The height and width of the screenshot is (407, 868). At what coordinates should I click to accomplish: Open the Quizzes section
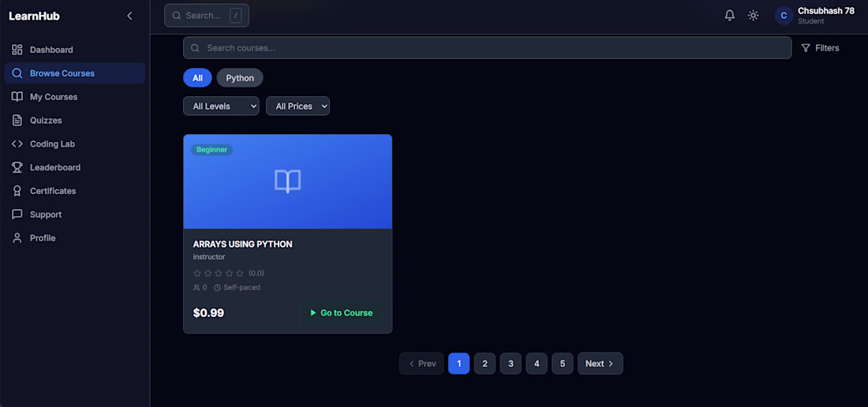[75, 120]
